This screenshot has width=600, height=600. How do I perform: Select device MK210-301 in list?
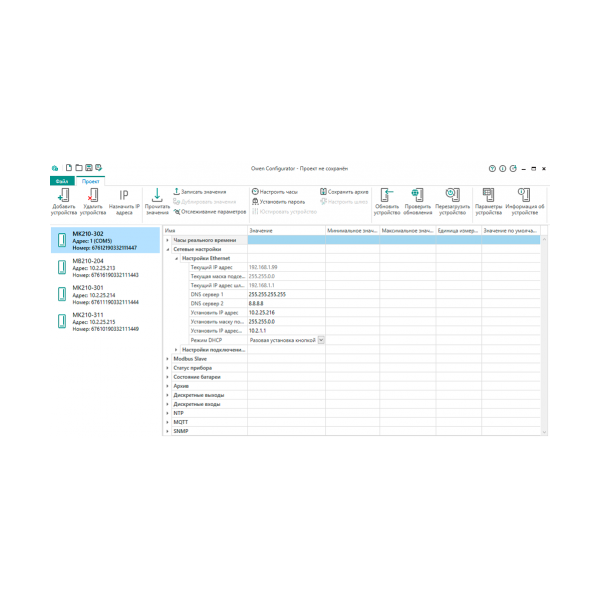coord(105,294)
